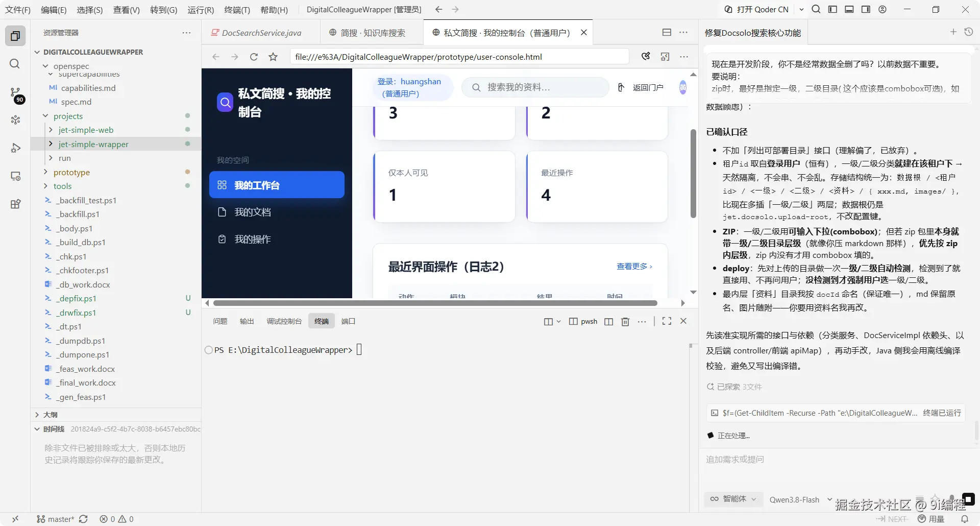Open the Extensions view in activity bar
Viewport: 980px width, 526px height.
(15, 204)
